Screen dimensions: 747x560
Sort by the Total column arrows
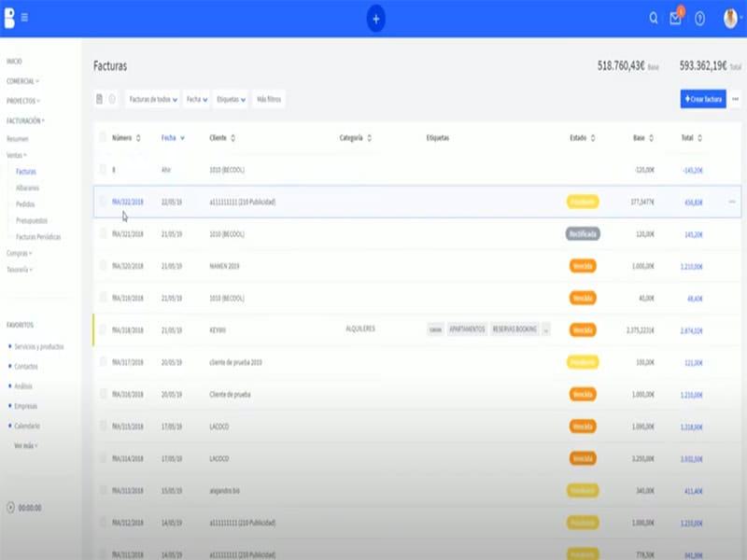click(x=699, y=138)
